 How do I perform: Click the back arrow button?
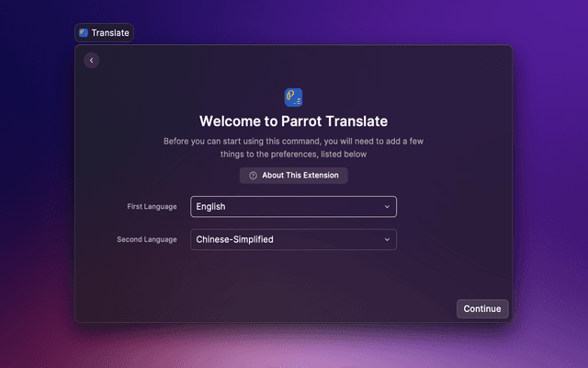[91, 61]
